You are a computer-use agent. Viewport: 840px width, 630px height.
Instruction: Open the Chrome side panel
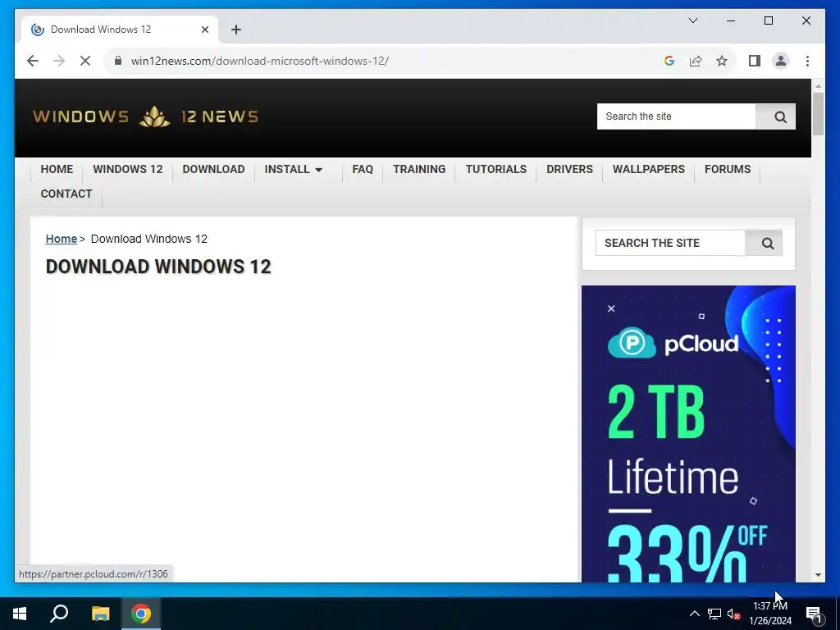click(x=755, y=61)
